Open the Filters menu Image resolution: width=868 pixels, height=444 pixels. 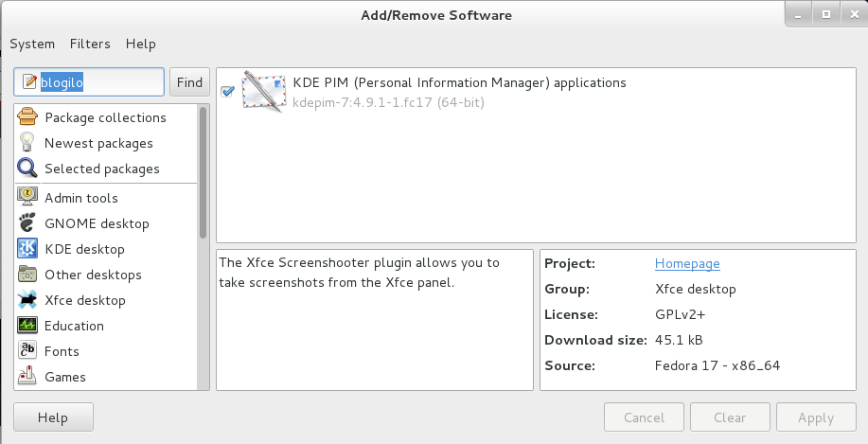pyautogui.click(x=90, y=44)
